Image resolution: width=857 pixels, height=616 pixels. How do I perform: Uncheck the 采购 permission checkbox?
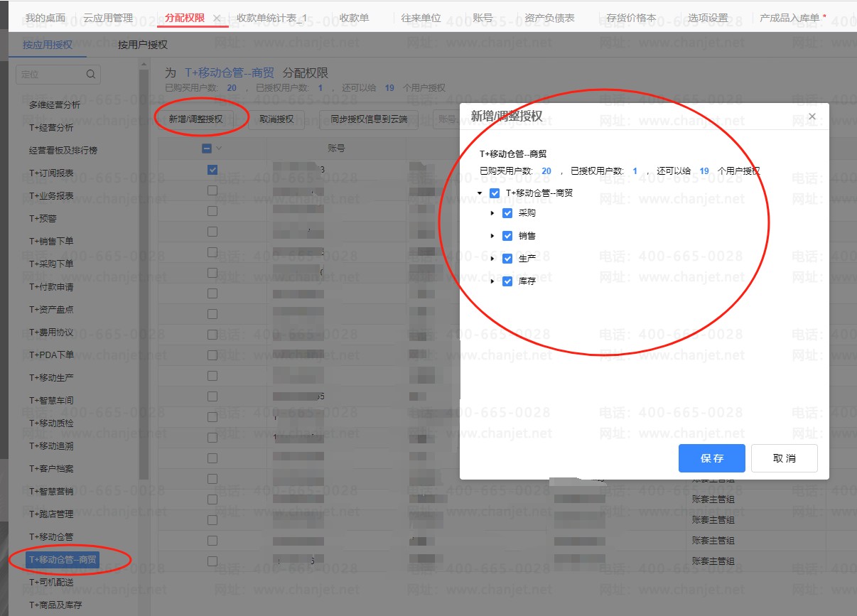tap(507, 213)
